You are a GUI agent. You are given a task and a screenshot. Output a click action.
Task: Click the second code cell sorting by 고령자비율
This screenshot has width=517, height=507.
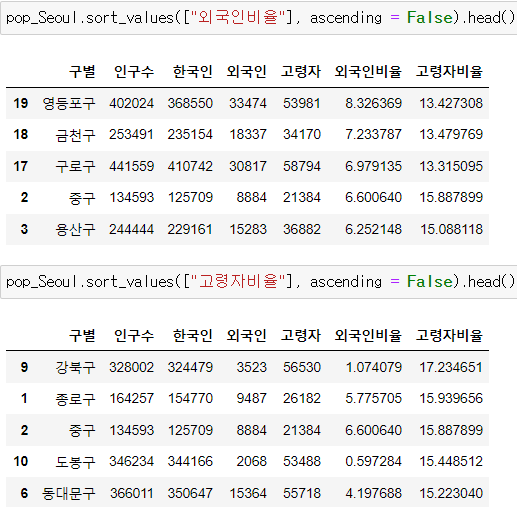[259, 282]
